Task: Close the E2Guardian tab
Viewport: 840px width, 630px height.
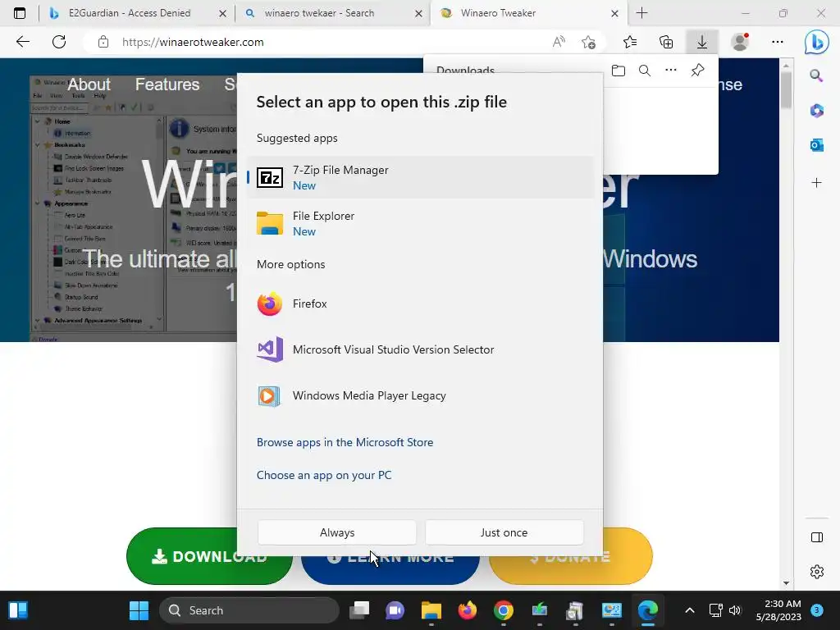Action: coord(223,14)
